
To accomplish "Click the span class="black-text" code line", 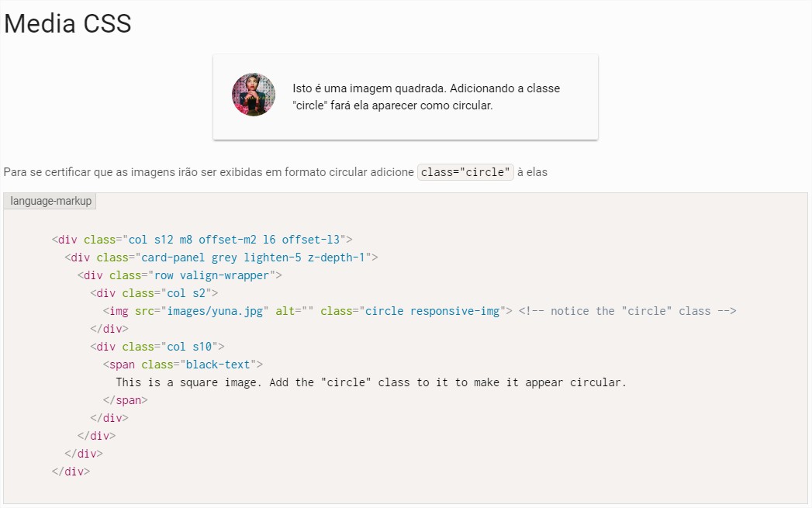I will tap(183, 365).
